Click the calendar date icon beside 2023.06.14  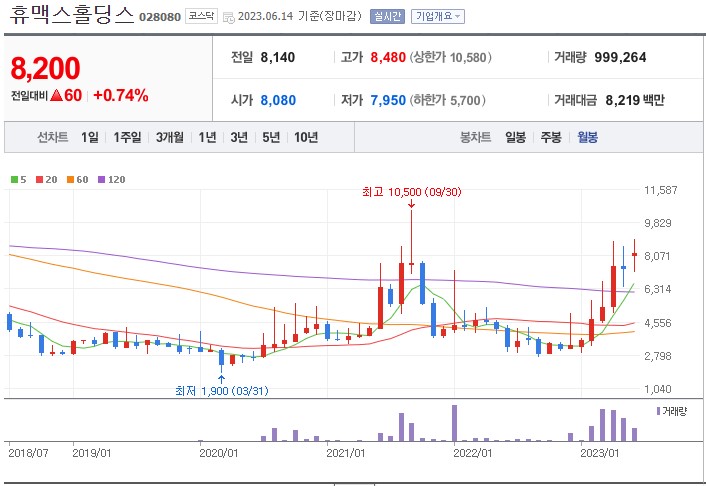229,18
